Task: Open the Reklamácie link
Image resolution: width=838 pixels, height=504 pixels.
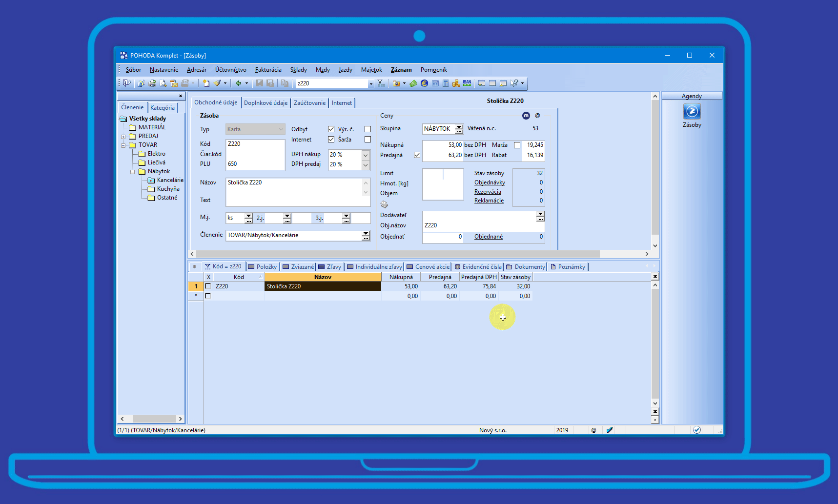Action: tap(489, 201)
